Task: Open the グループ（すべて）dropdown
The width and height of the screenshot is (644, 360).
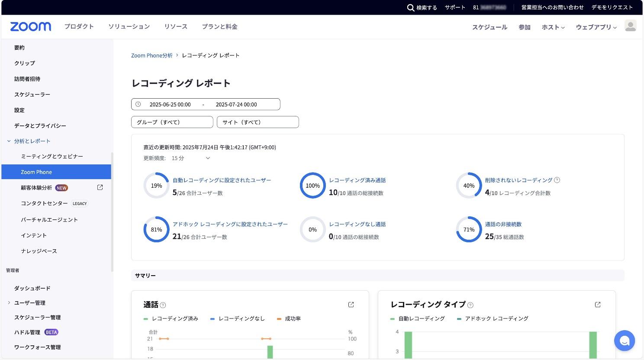Action: point(172,122)
